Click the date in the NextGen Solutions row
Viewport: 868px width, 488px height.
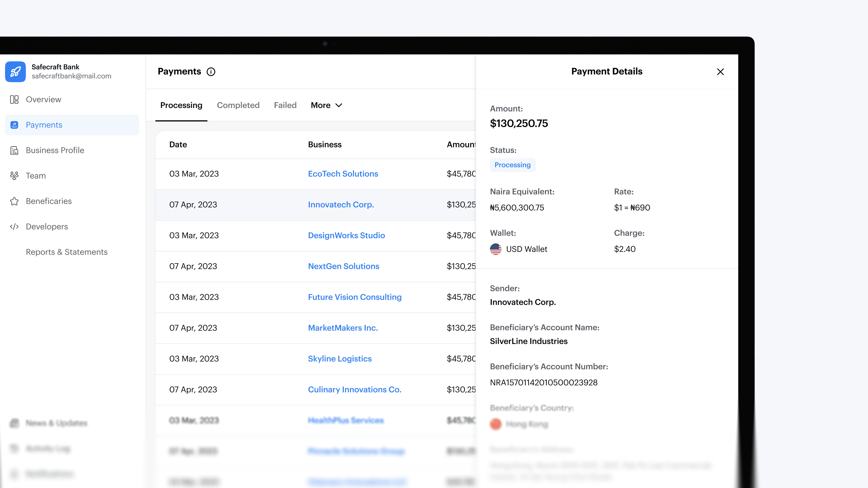[x=193, y=266]
